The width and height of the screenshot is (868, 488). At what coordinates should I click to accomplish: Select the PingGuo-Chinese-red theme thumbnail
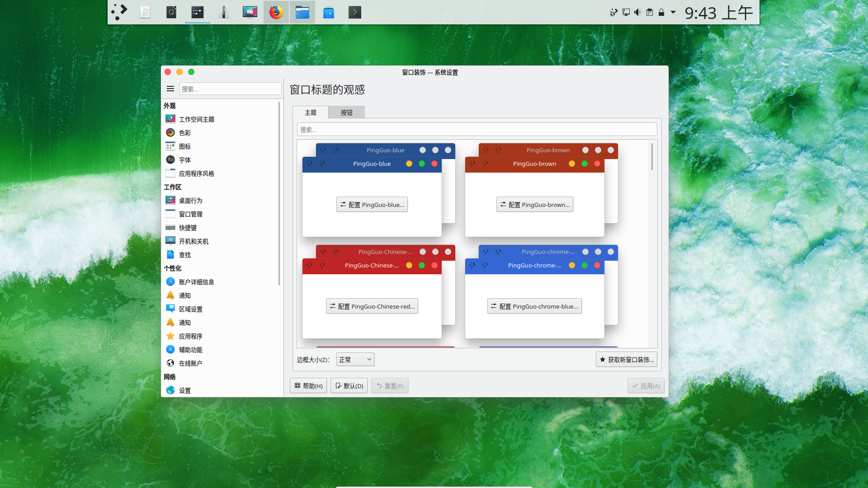379,291
